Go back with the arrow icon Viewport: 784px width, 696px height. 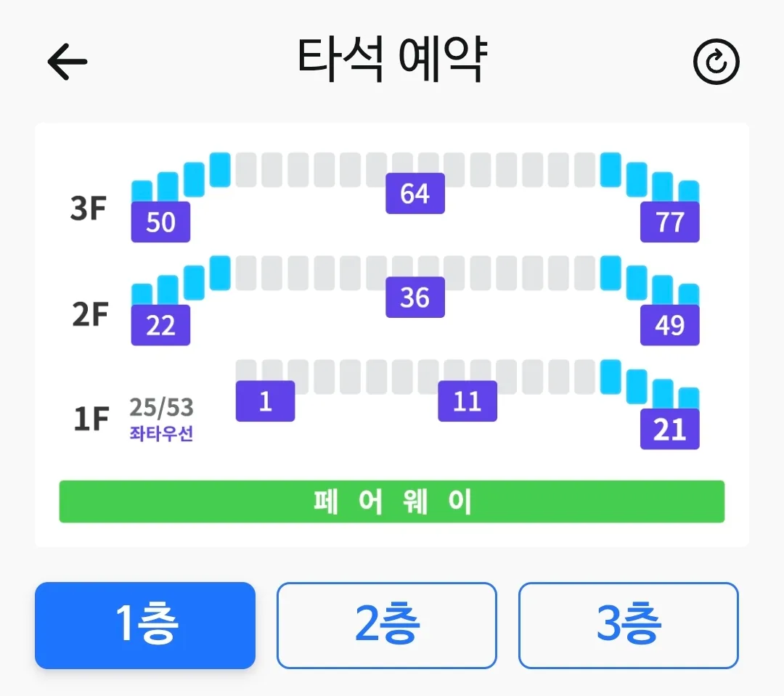click(x=68, y=62)
